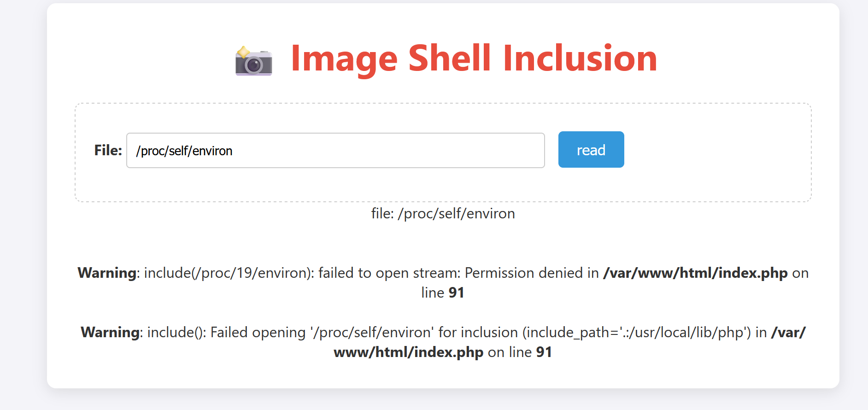Click the "File:" label
This screenshot has width=868, height=410.
pos(108,151)
